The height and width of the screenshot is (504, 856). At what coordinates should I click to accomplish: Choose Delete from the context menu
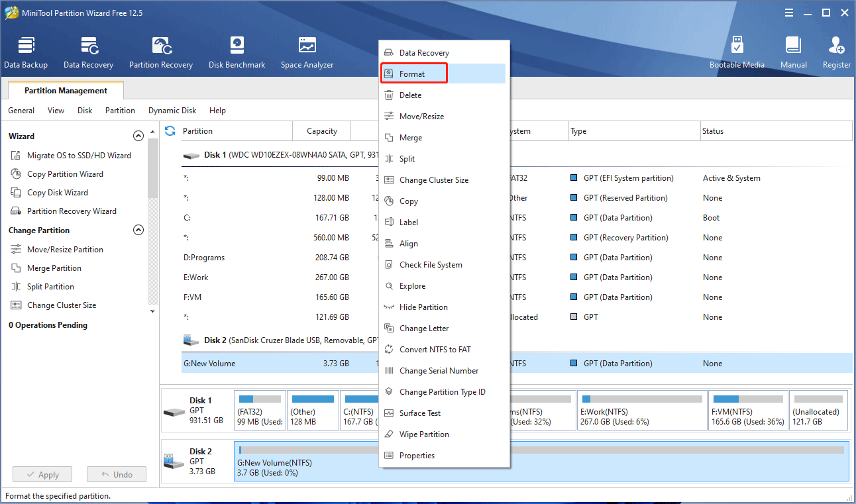pyautogui.click(x=444, y=95)
